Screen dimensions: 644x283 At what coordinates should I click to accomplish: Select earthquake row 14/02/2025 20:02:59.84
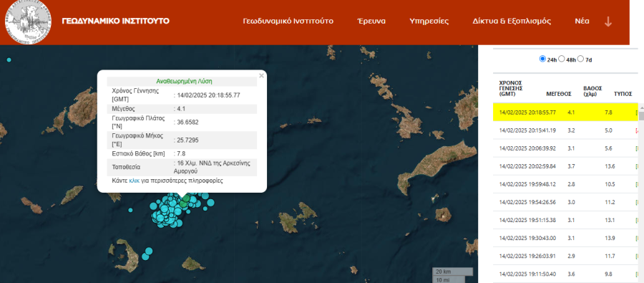(565, 166)
